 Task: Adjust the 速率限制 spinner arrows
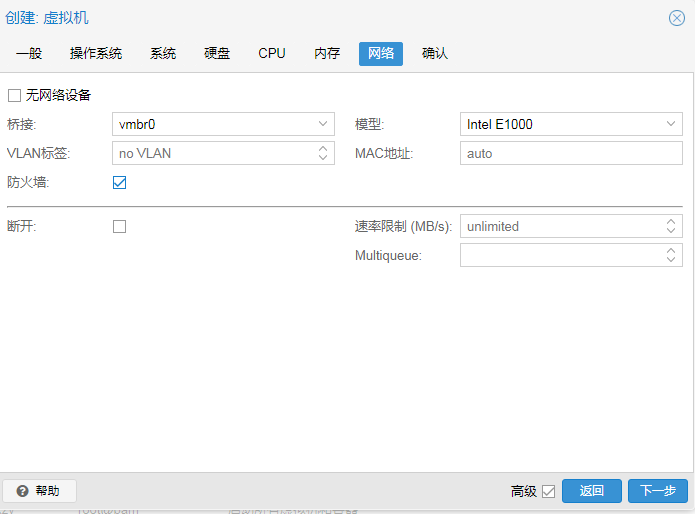click(671, 226)
